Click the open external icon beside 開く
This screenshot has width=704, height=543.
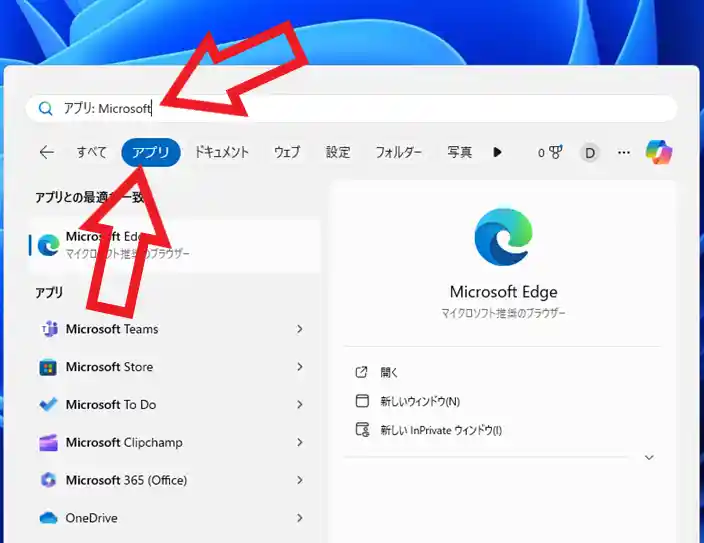click(361, 372)
